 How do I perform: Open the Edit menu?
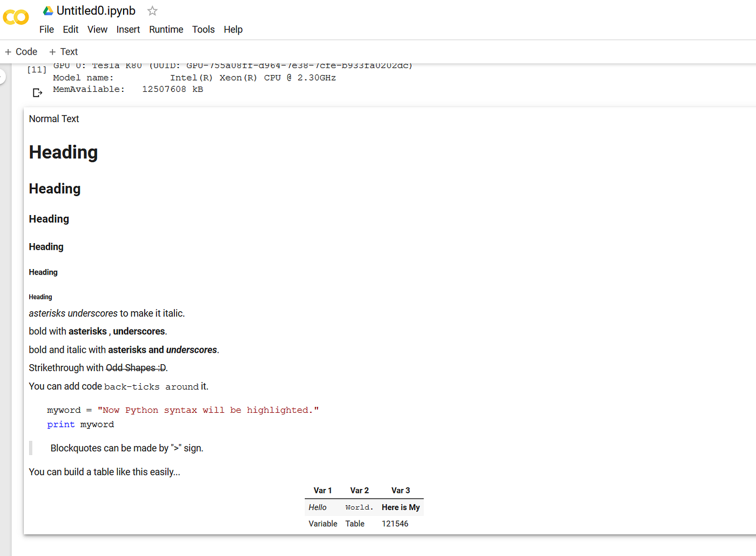coord(70,30)
